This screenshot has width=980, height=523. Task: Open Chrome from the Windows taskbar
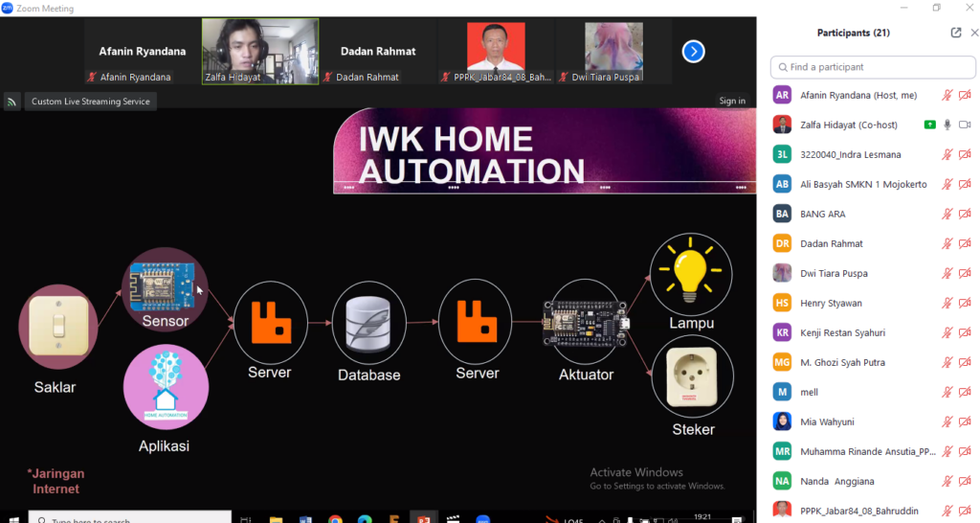tap(335, 519)
